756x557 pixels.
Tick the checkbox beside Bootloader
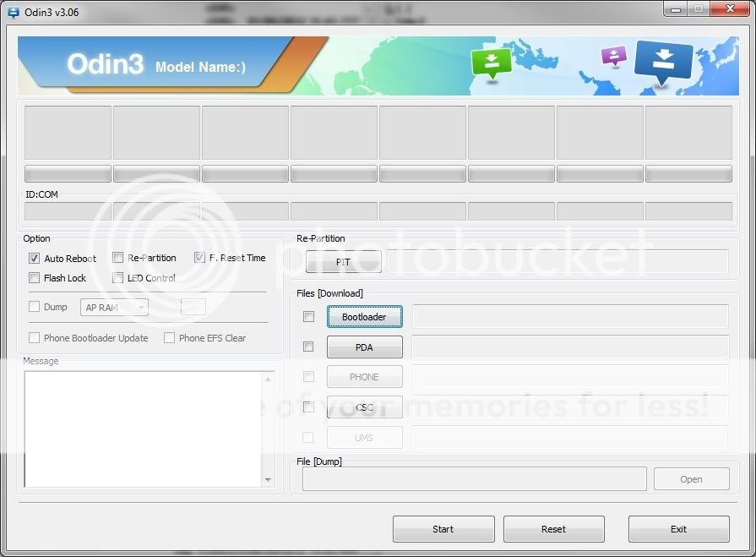pyautogui.click(x=309, y=317)
